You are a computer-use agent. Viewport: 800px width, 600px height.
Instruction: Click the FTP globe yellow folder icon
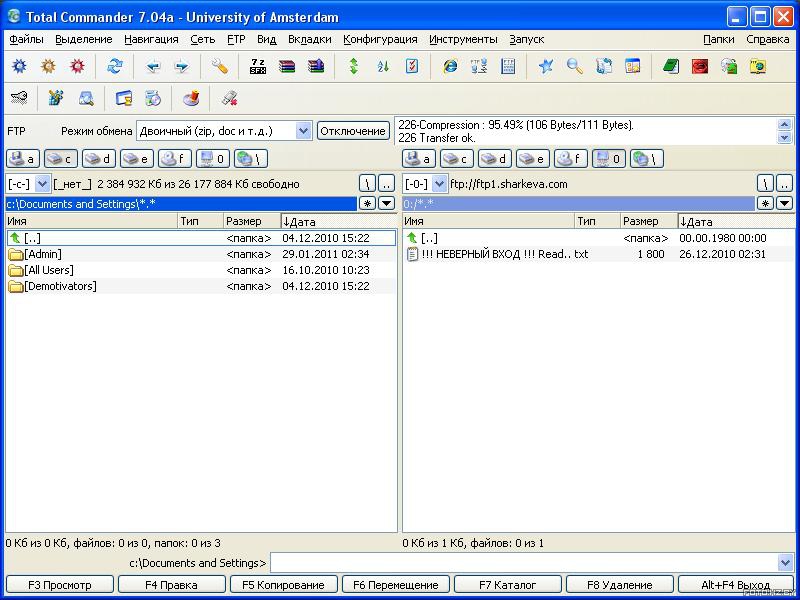click(x=758, y=66)
